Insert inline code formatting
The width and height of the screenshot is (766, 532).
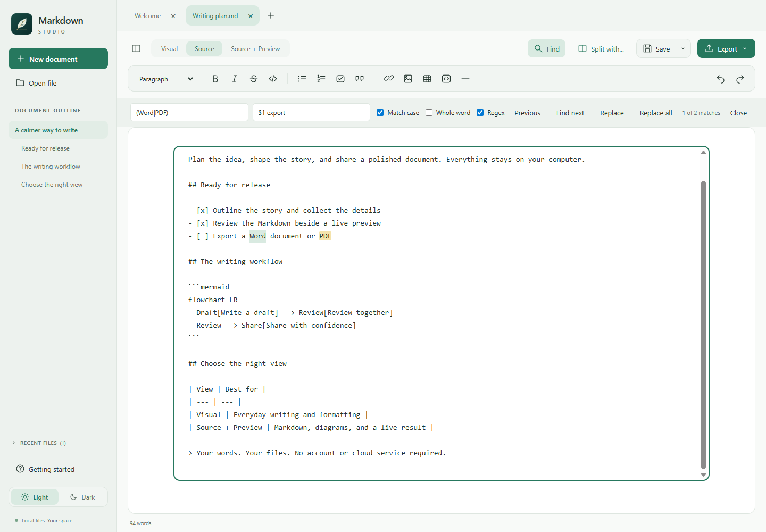[x=273, y=79]
